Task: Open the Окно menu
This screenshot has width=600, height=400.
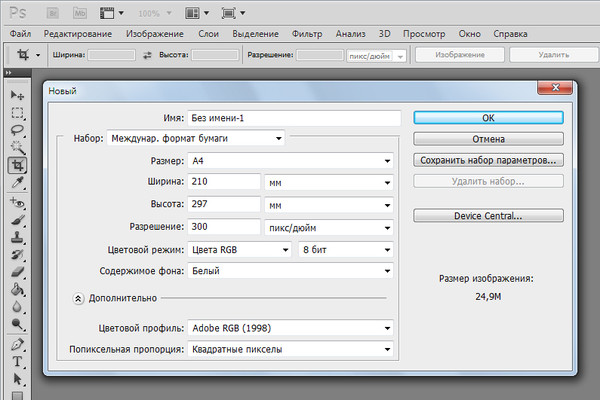Action: coord(470,34)
